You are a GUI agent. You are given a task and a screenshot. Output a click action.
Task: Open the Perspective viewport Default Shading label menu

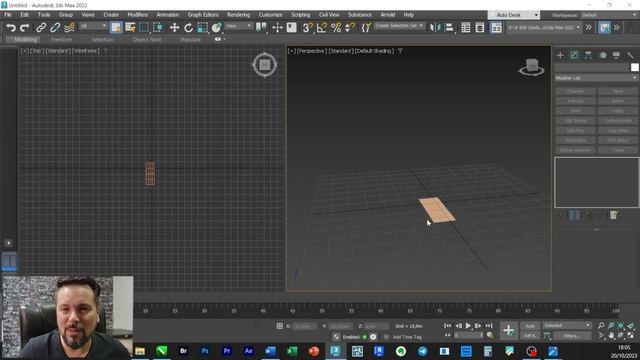point(374,51)
